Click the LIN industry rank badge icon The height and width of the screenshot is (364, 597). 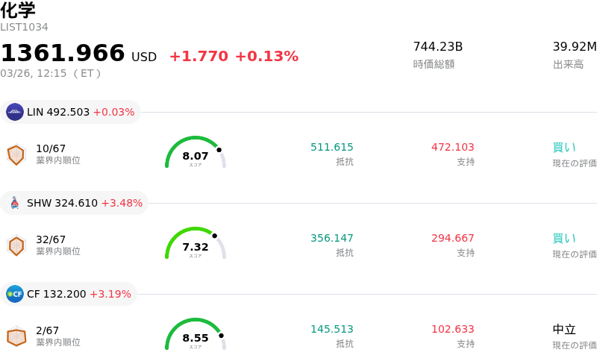(x=16, y=154)
